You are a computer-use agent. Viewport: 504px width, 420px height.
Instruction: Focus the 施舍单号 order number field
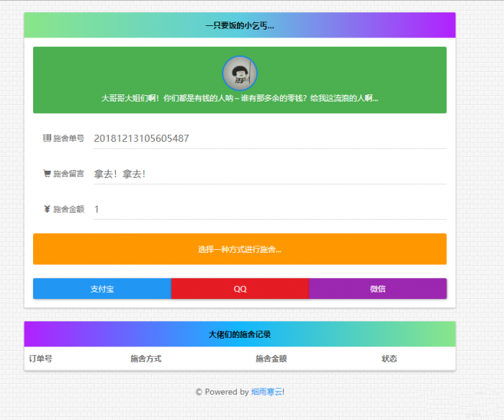point(269,138)
